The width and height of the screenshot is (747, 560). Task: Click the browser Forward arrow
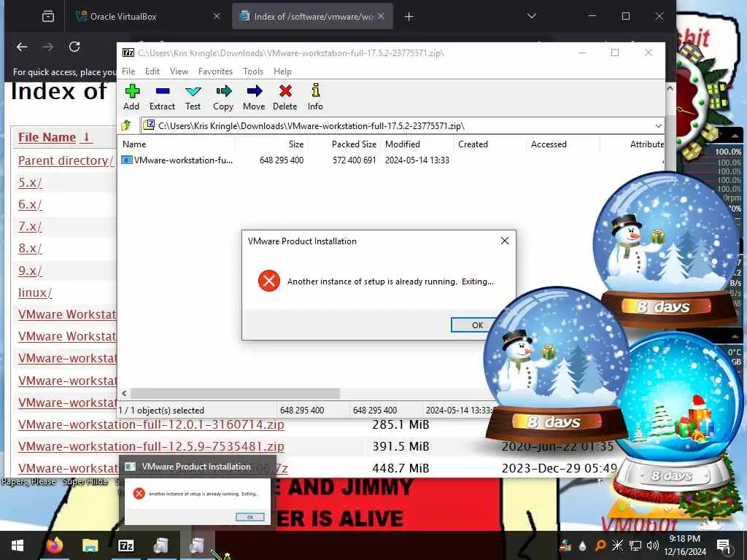click(x=48, y=47)
